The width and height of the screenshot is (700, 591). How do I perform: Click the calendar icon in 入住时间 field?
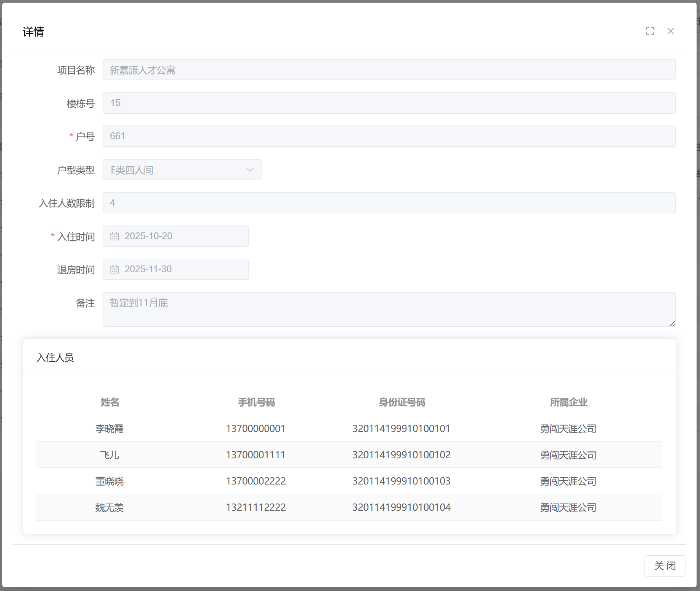(114, 236)
